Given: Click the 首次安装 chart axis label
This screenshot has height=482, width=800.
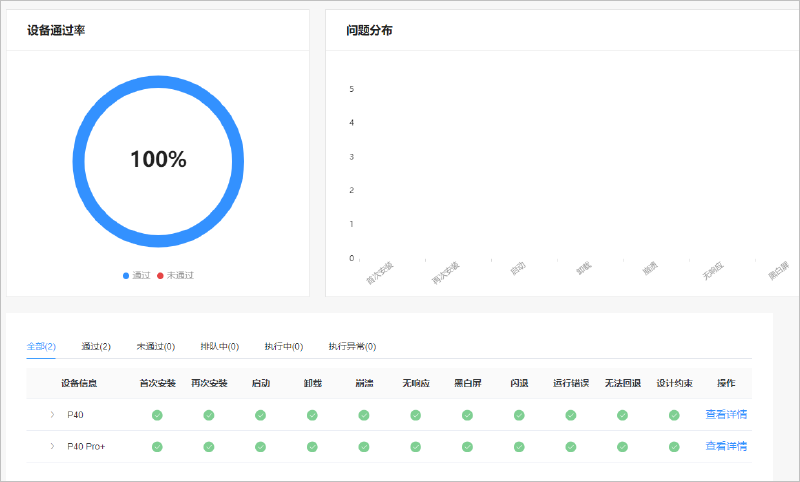Looking at the screenshot, I should (x=380, y=273).
